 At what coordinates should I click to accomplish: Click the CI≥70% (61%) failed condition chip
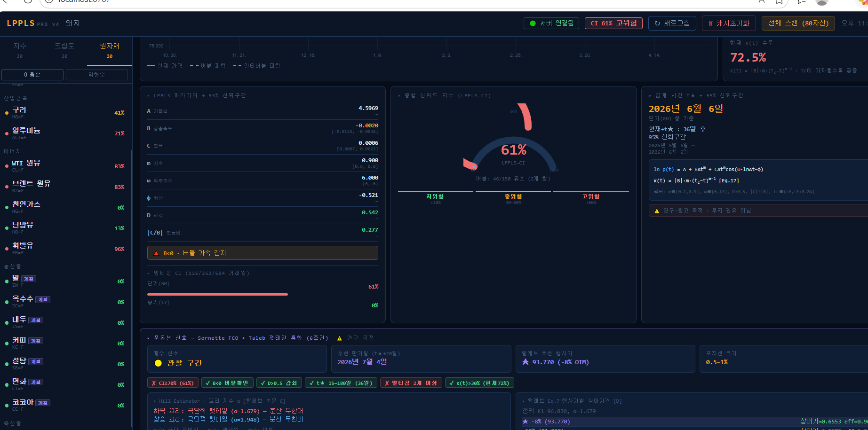[173, 383]
